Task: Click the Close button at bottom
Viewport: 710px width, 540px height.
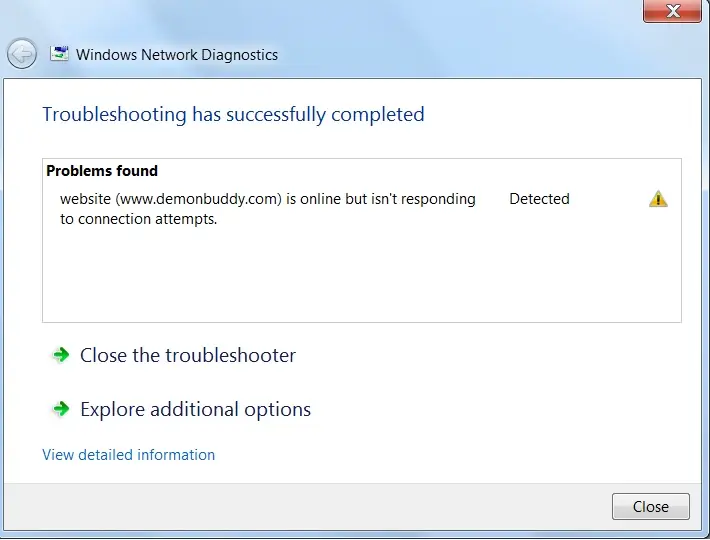Action: (x=651, y=507)
